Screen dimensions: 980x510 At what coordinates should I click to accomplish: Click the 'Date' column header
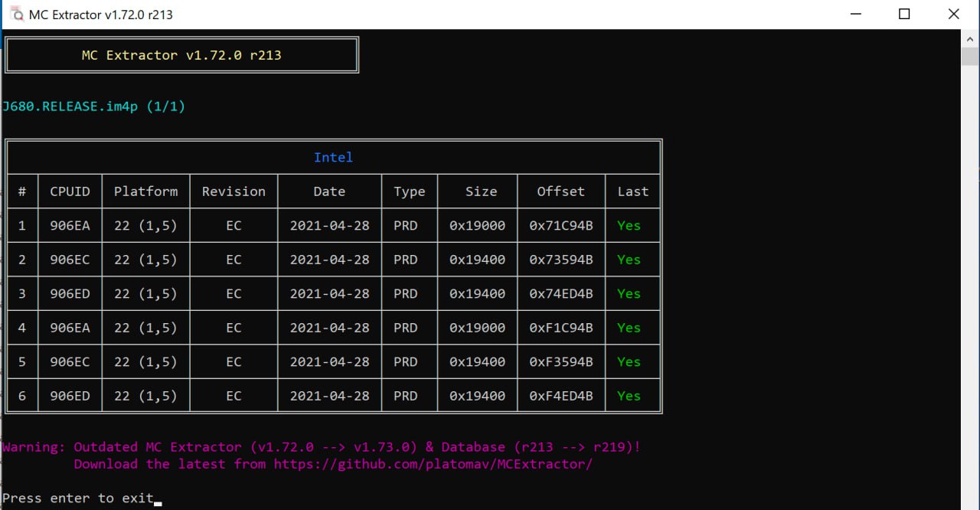coord(329,191)
